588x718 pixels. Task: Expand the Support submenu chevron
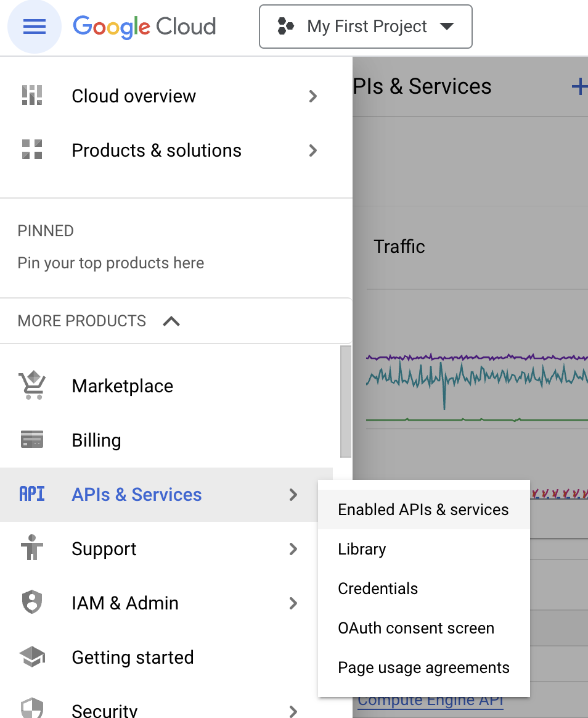tap(293, 548)
